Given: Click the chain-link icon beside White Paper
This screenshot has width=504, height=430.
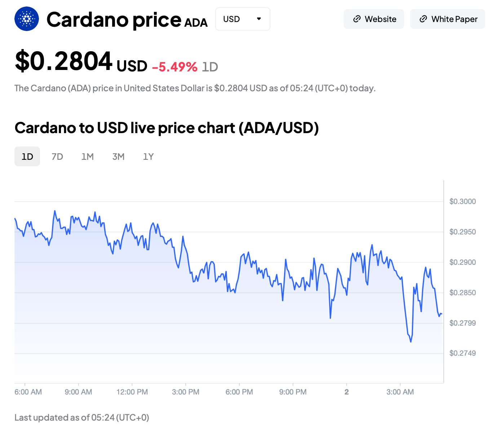Looking at the screenshot, I should (423, 19).
